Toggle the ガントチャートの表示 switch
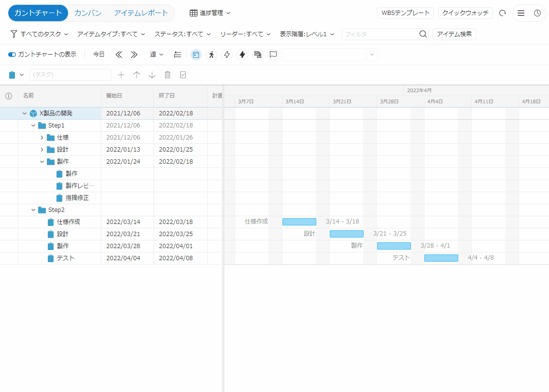 pos(12,55)
